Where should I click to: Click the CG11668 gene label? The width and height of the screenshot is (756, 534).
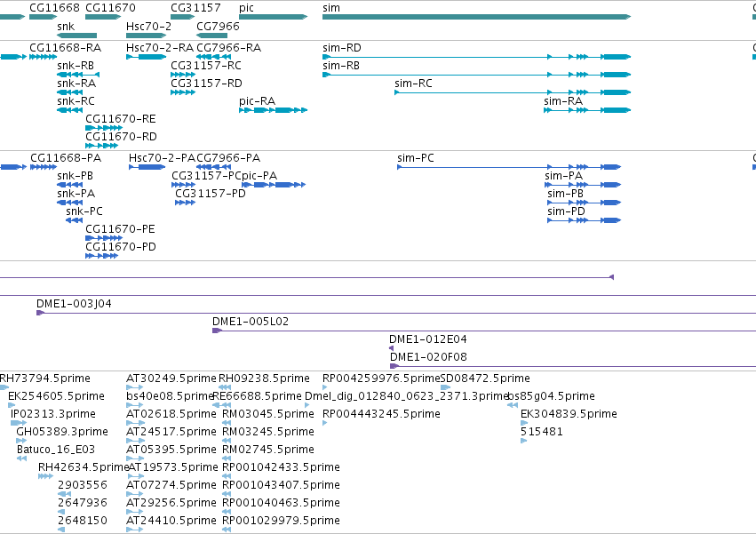54,8
